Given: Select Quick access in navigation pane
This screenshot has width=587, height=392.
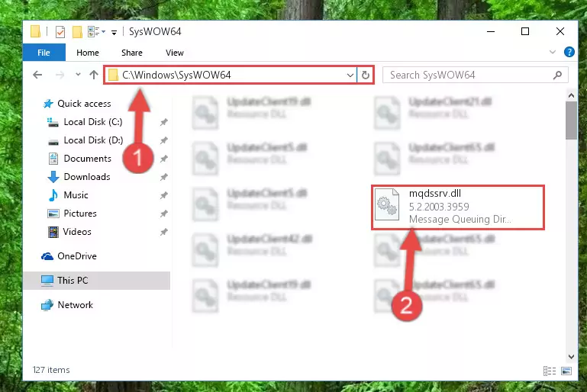Looking at the screenshot, I should click(x=84, y=104).
